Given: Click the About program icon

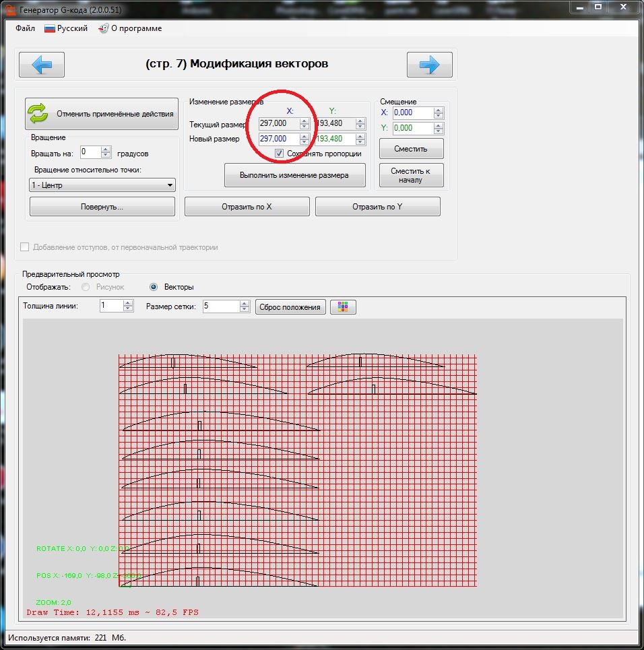Looking at the screenshot, I should pos(103,28).
